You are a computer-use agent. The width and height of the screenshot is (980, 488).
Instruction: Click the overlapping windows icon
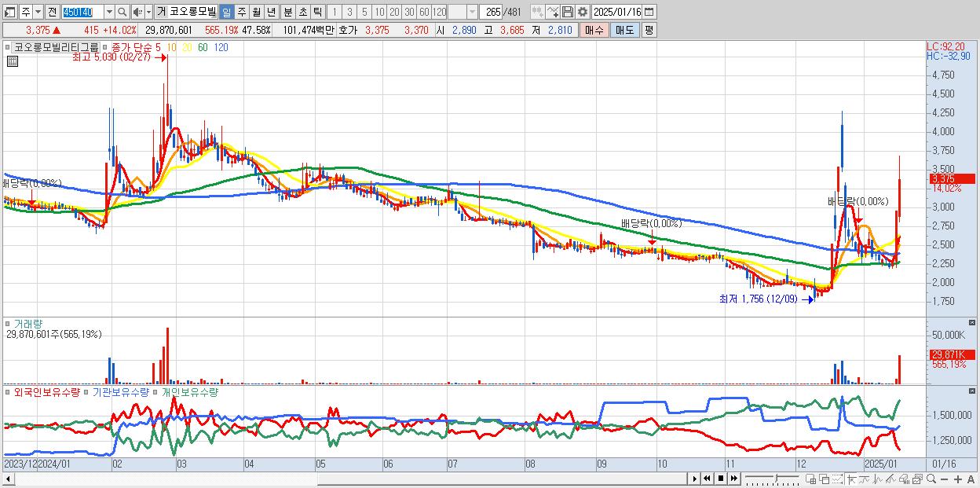coord(825,479)
